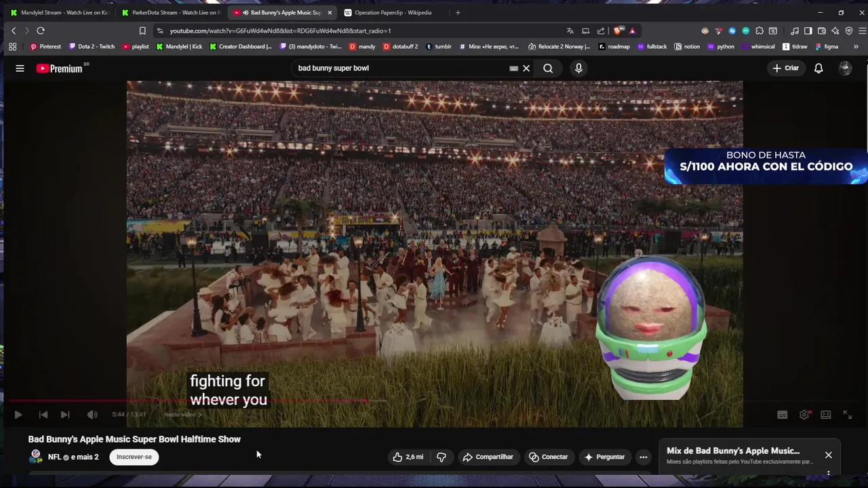
Task: Open Dota 2 - Twitch bookmark
Action: 92,47
